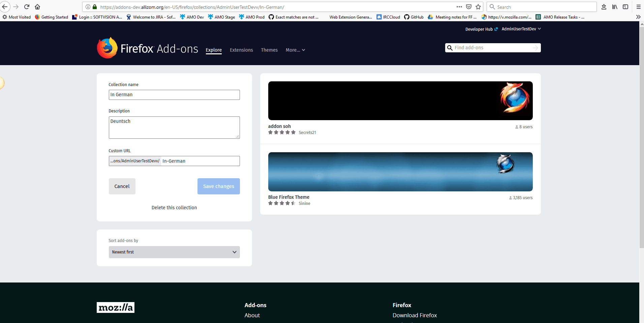Open the page actions three-dots menu
The width and height of the screenshot is (644, 323).
point(459,7)
